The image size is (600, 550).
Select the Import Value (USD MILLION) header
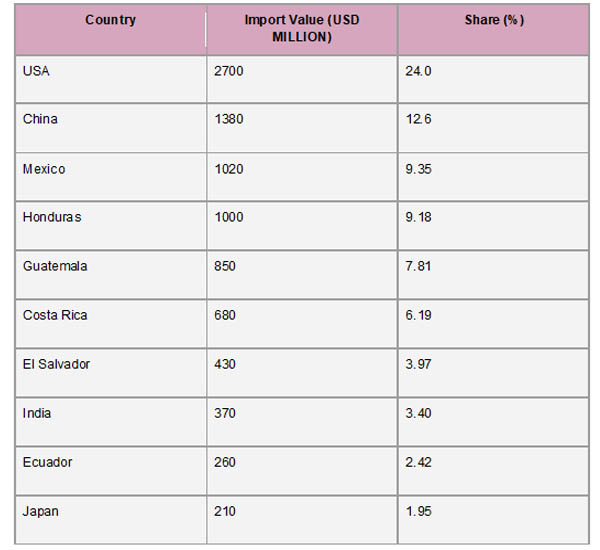[302, 30]
